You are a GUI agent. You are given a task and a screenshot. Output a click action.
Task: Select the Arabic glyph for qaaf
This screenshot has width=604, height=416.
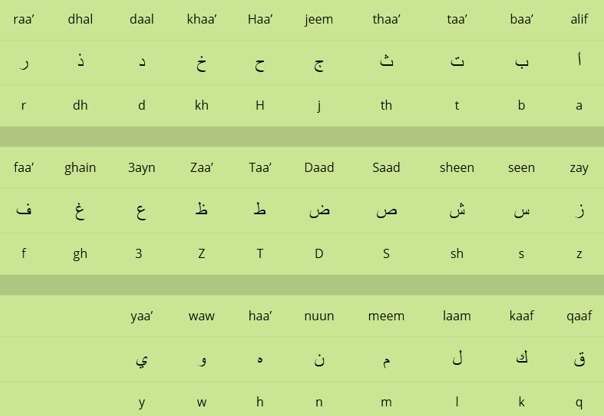pyautogui.click(x=579, y=359)
